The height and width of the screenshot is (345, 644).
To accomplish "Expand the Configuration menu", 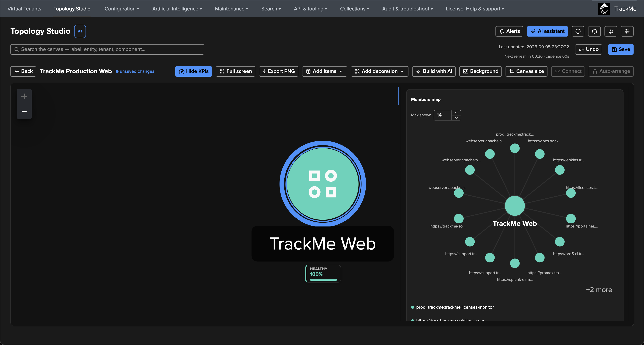I will [x=122, y=9].
